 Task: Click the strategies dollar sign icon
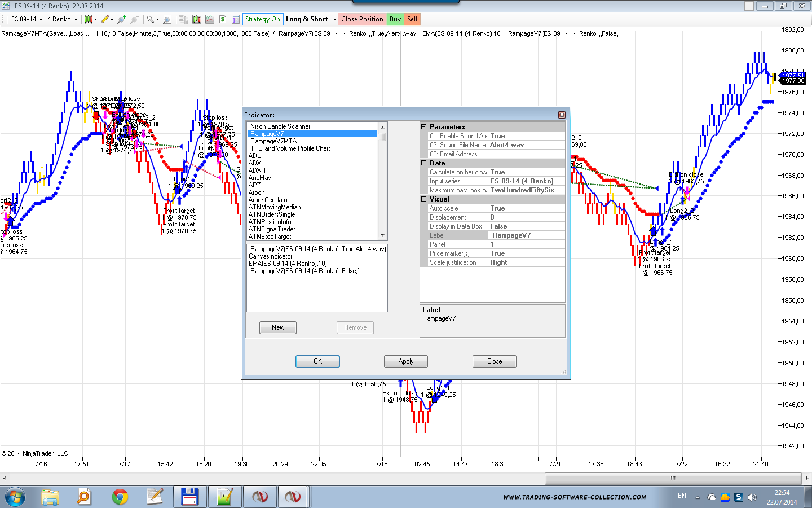click(223, 19)
